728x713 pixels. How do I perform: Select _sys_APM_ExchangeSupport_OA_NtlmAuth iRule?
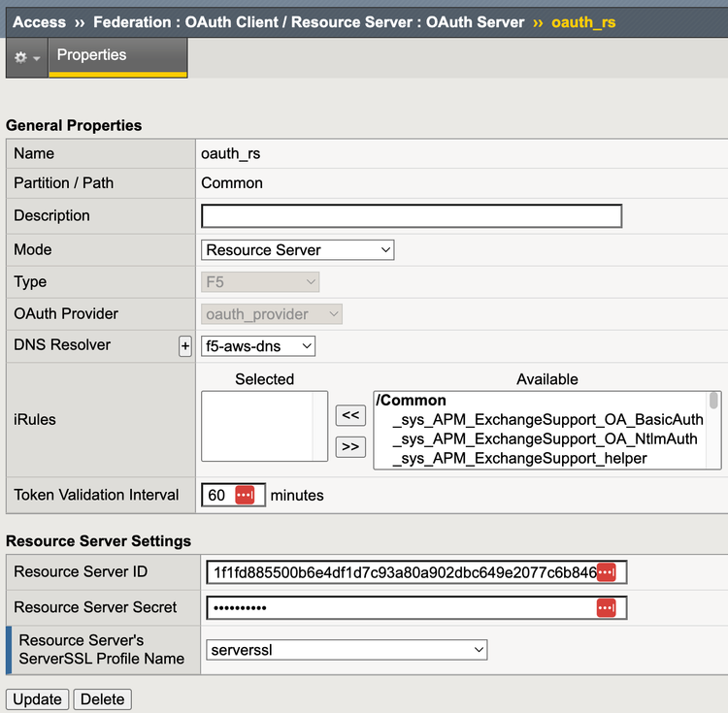click(x=545, y=439)
